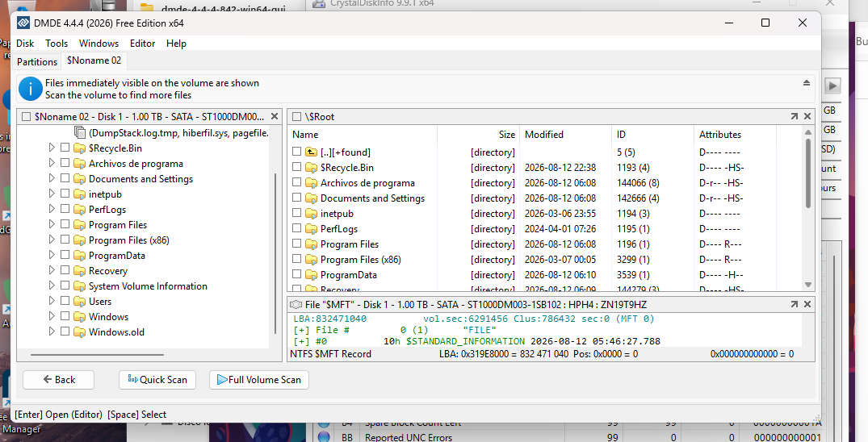Open the Disk menu
Screen dimensions: 868x442
25,43
